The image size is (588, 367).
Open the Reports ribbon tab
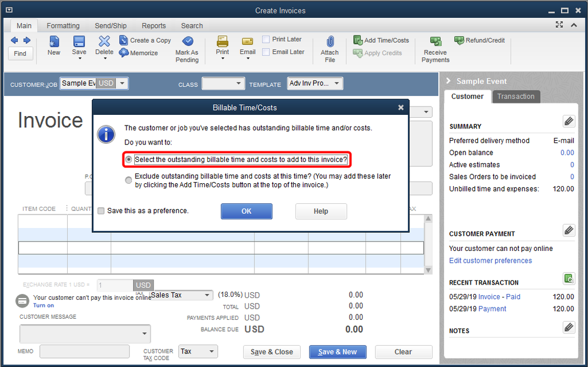[x=154, y=26]
